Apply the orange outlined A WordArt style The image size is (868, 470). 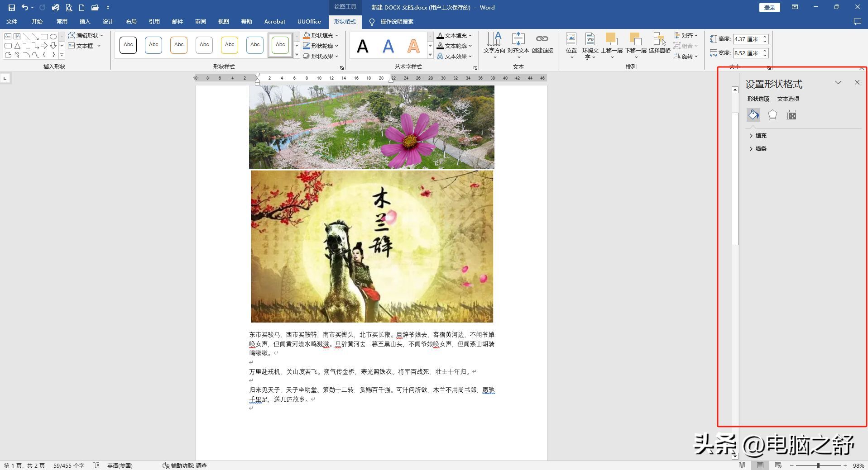(x=413, y=46)
